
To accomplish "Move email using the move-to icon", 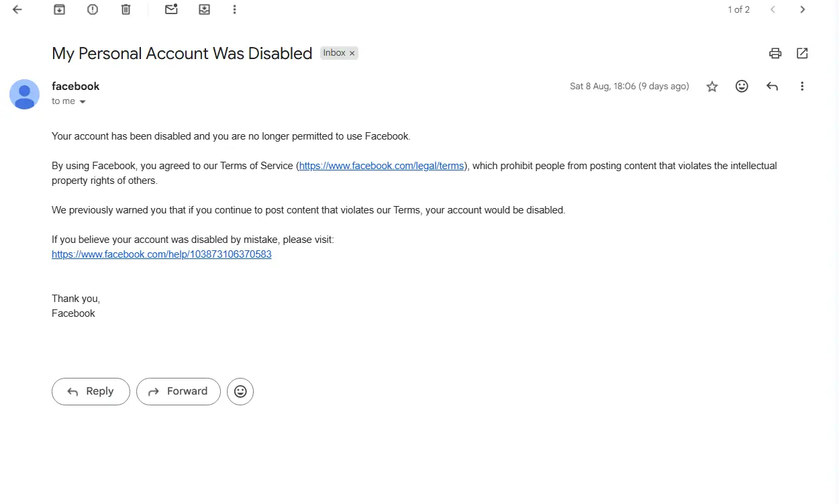I will (204, 9).
